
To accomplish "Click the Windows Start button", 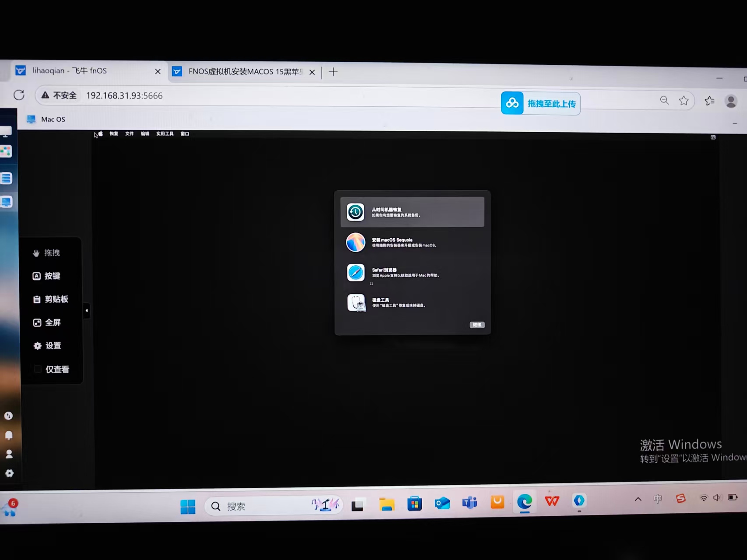I will tap(188, 507).
